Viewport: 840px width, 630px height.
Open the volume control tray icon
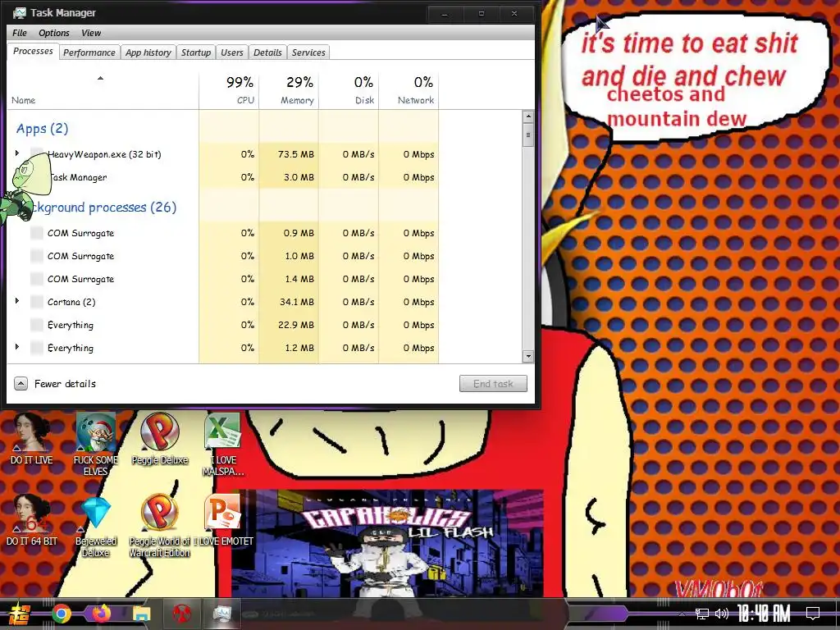[722, 614]
